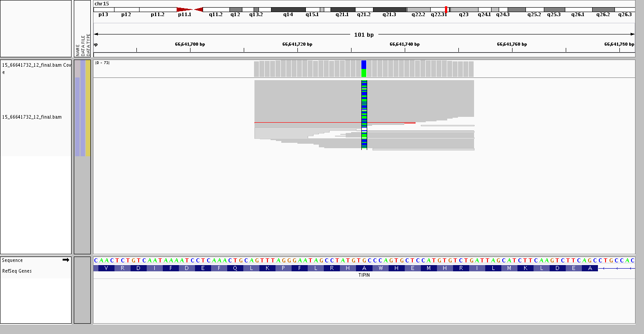Click the colored SNP column in the alignments

(x=364, y=115)
